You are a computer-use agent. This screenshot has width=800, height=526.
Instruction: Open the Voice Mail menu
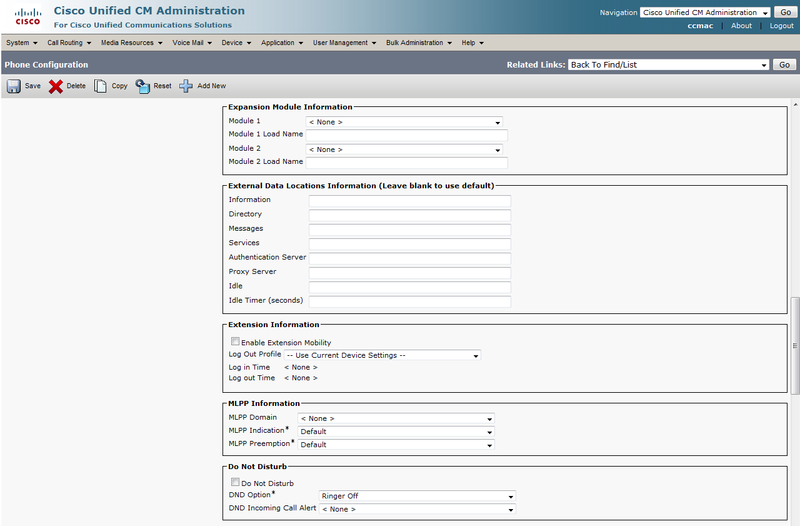[191, 43]
